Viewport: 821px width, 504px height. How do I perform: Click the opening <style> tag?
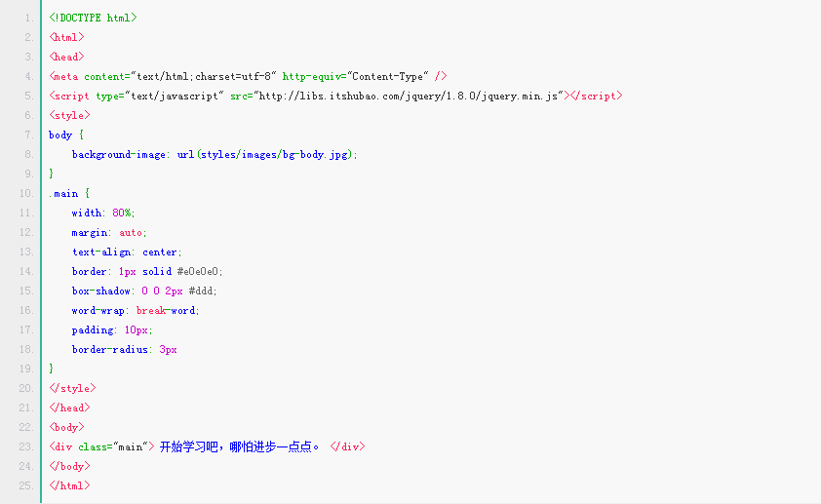(x=69, y=115)
